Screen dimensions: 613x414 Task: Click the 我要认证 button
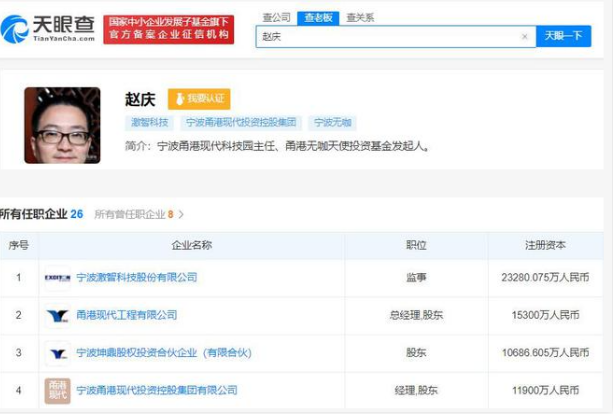point(199,99)
